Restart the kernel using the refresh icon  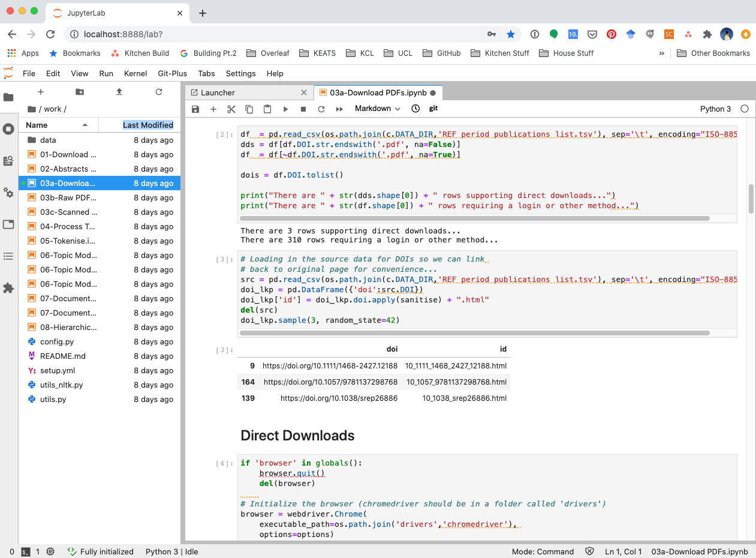(x=321, y=109)
